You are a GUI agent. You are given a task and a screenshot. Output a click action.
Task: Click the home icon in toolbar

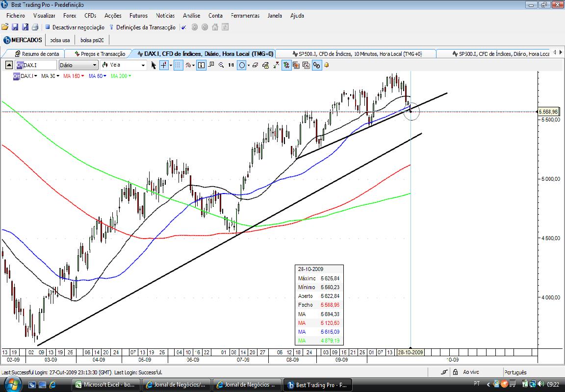click(x=215, y=27)
